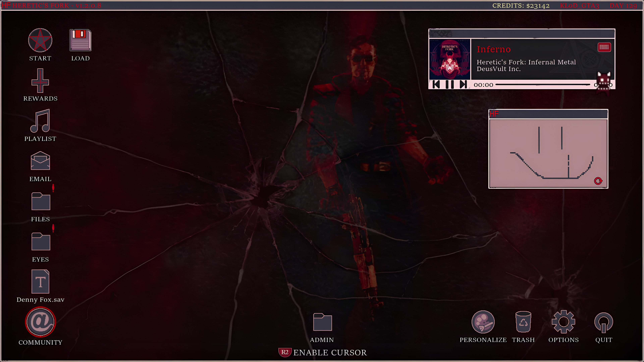The width and height of the screenshot is (644, 362).
Task: Open the START pentagram icon
Action: tap(40, 40)
